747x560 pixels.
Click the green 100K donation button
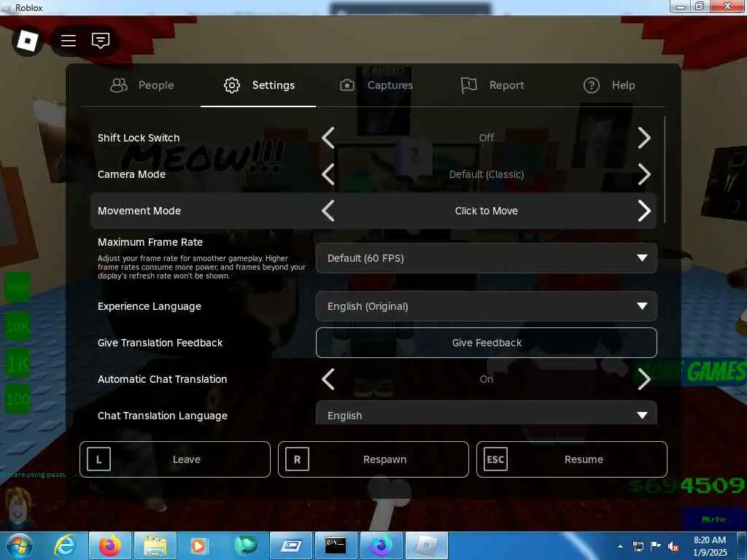18,287
